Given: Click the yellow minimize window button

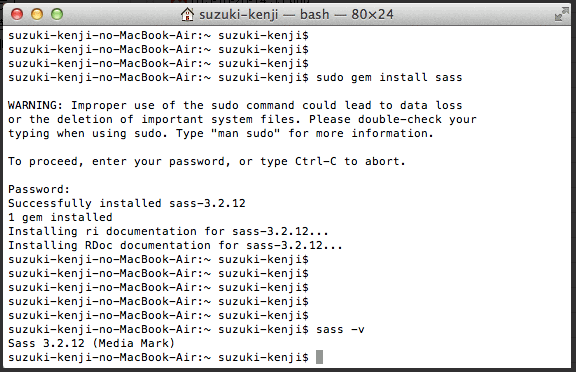Looking at the screenshot, I should click(37, 14).
